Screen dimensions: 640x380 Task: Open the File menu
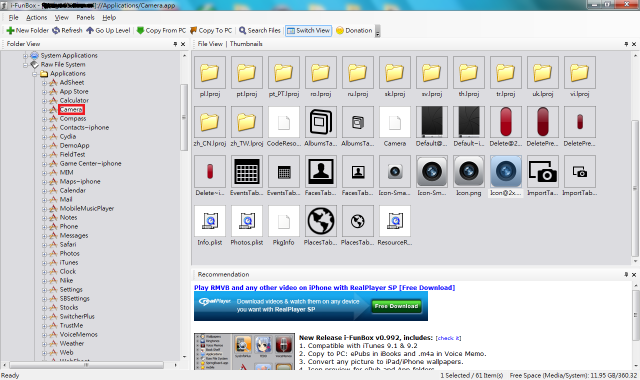click(x=13, y=18)
